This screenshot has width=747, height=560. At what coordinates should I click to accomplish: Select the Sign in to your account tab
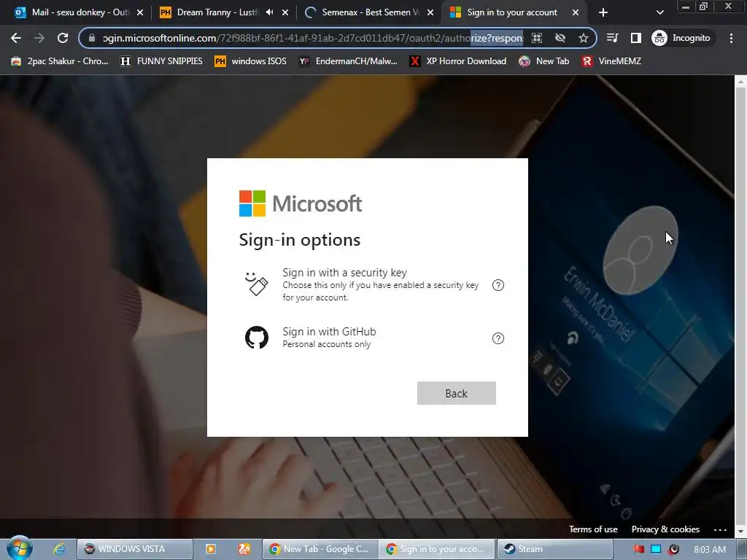coord(513,12)
